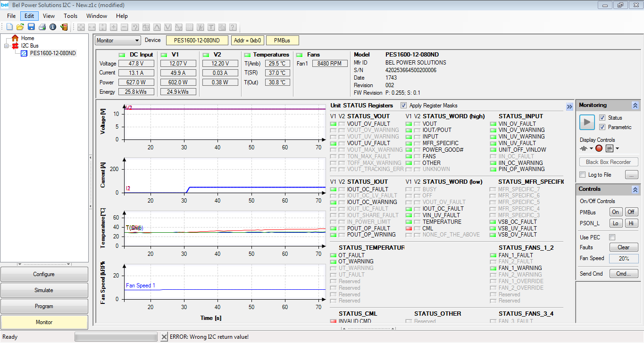The image size is (644, 343).
Task: Open the blue info icon in toolbar
Action: pyautogui.click(x=53, y=27)
